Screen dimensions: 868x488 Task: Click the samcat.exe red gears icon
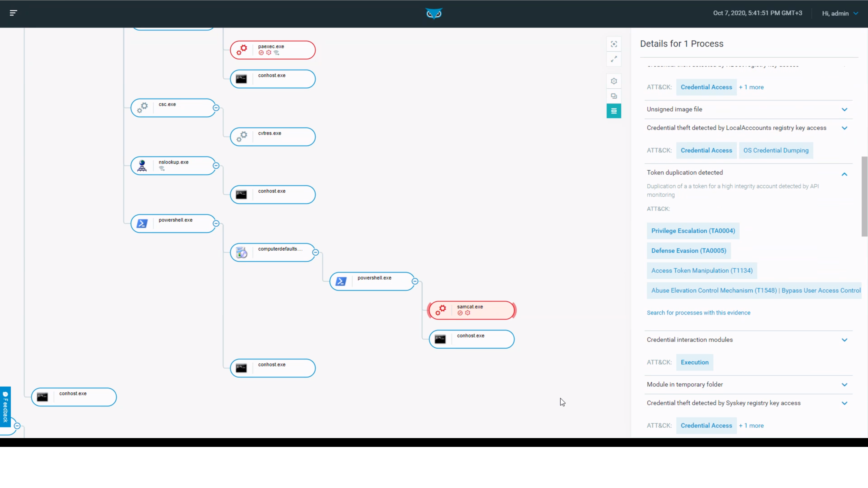(440, 310)
